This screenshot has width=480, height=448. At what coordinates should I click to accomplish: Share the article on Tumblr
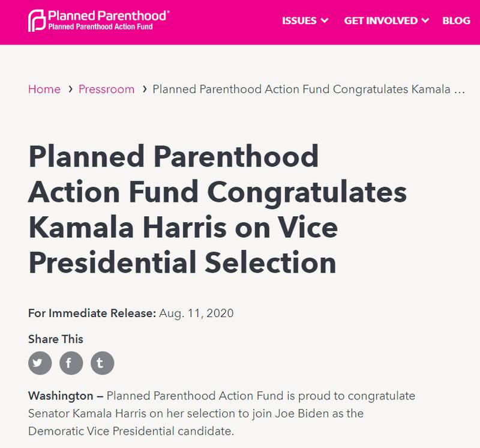(x=102, y=363)
